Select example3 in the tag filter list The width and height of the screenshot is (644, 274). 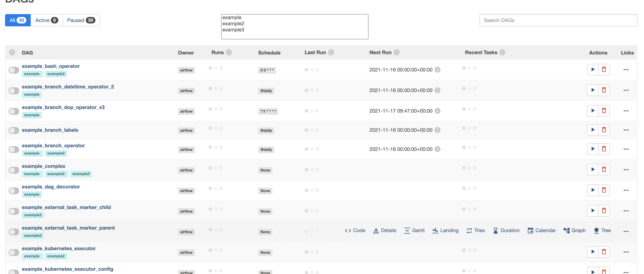[233, 30]
